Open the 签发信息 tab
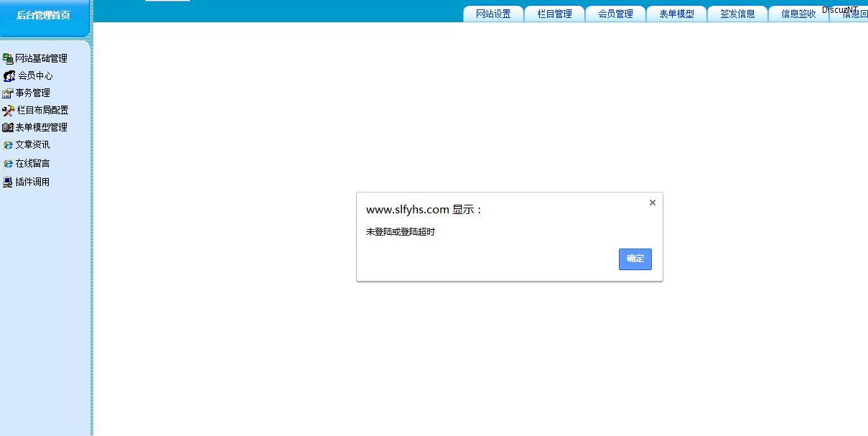 coord(737,14)
